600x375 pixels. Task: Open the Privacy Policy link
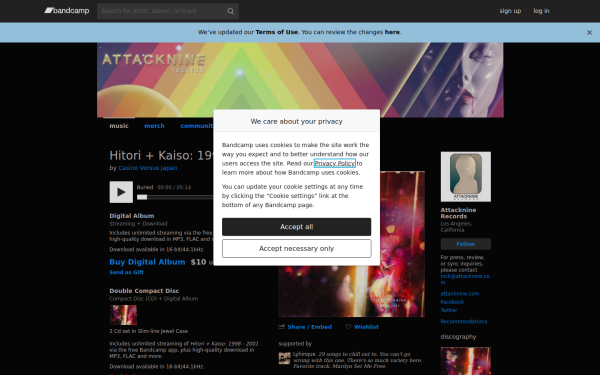pos(334,163)
